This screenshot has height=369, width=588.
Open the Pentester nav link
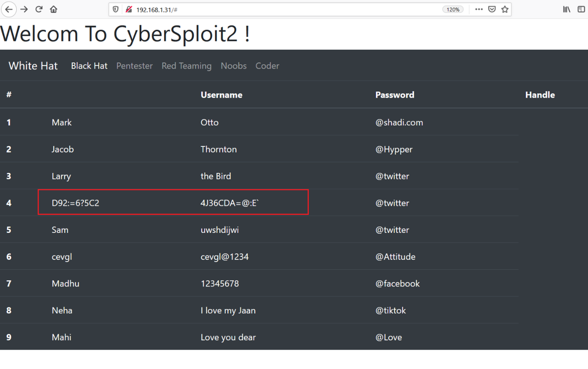point(134,65)
